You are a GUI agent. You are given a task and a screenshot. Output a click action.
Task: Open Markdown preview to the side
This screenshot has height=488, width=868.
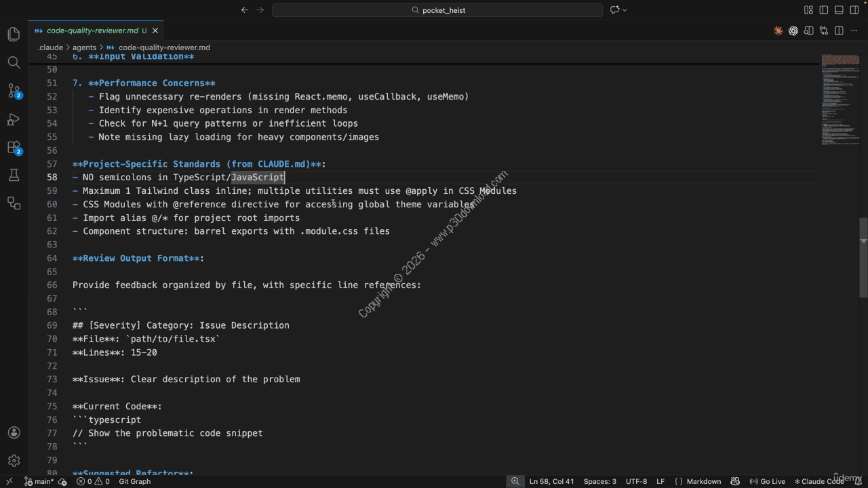(x=808, y=30)
